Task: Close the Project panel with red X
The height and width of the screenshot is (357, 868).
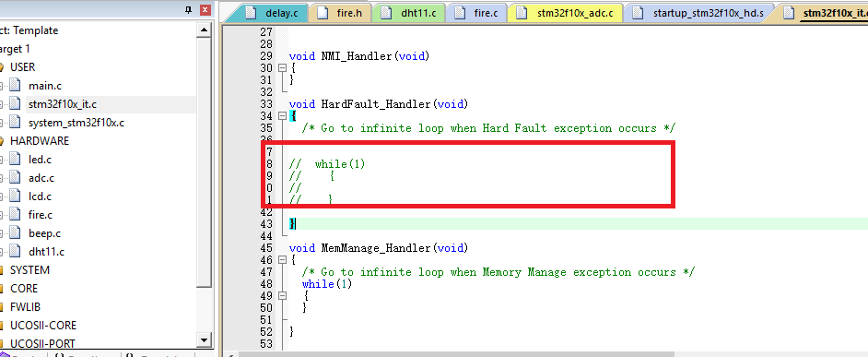Action: 205,9
